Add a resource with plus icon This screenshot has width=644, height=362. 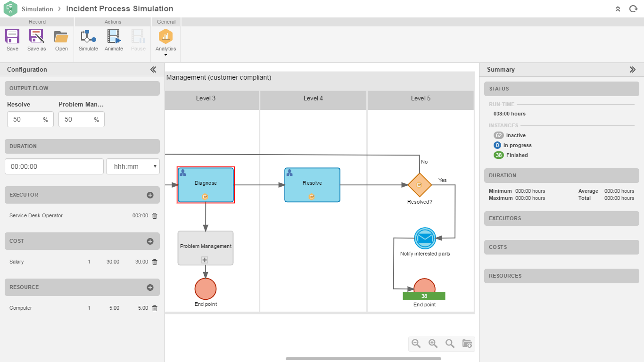(150, 287)
